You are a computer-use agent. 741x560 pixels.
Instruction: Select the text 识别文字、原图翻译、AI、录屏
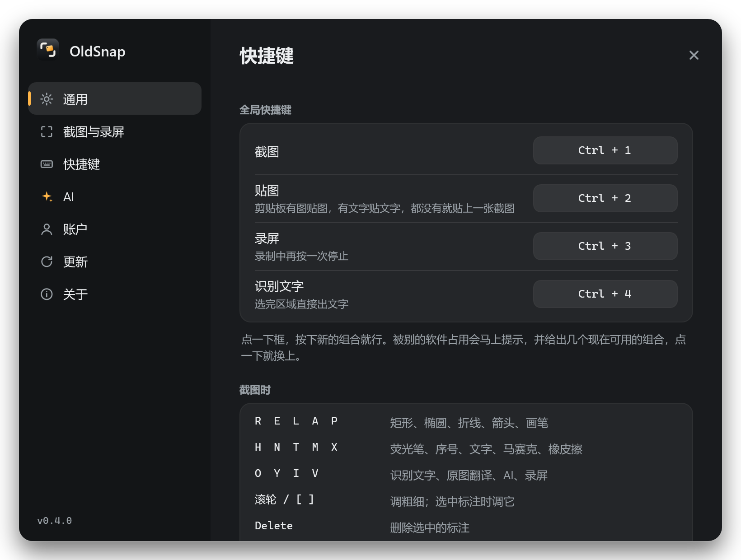point(469,476)
